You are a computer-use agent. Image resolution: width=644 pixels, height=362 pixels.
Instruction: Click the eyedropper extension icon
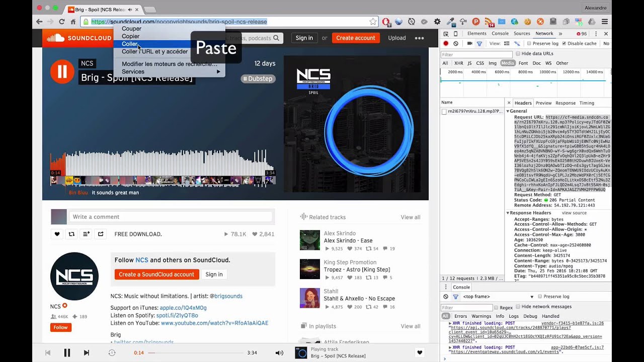click(450, 22)
